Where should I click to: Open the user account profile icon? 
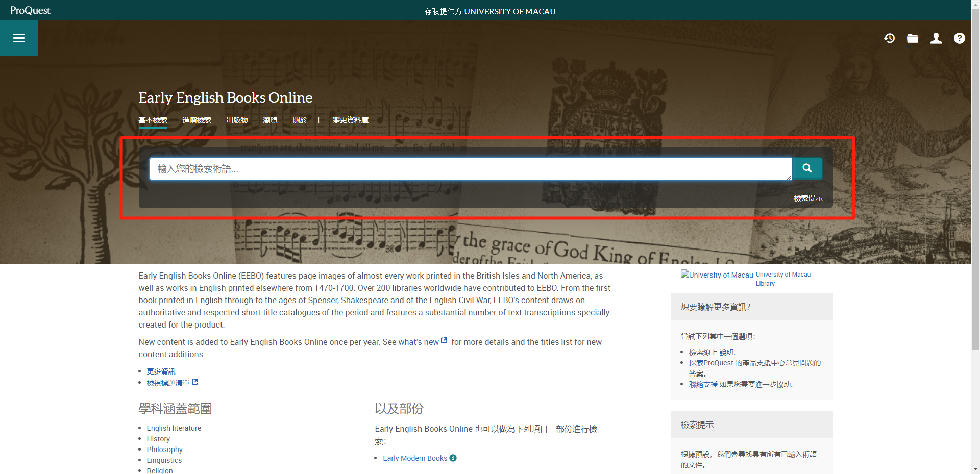click(936, 38)
